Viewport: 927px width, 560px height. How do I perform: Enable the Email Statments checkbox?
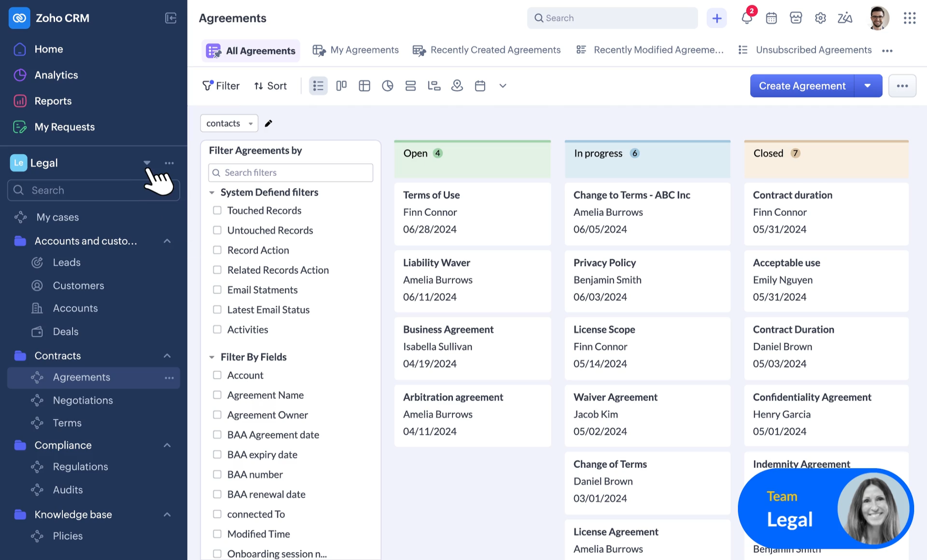click(x=217, y=290)
